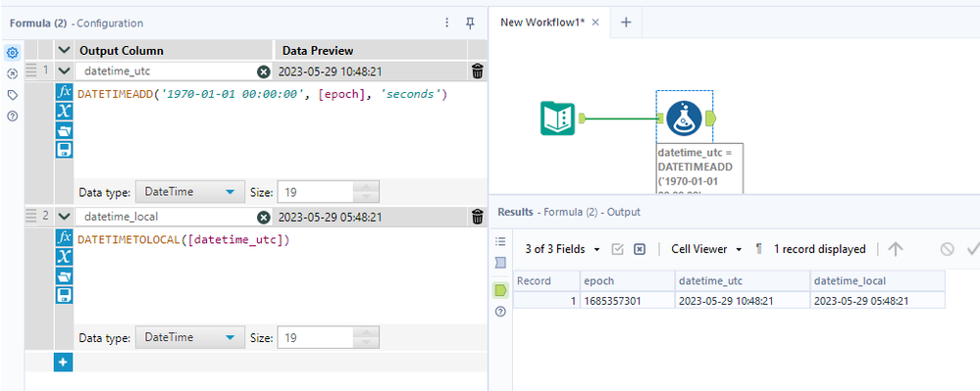Save the datetime_utc expression
Viewport: 980px width, 391px height.
[64, 149]
